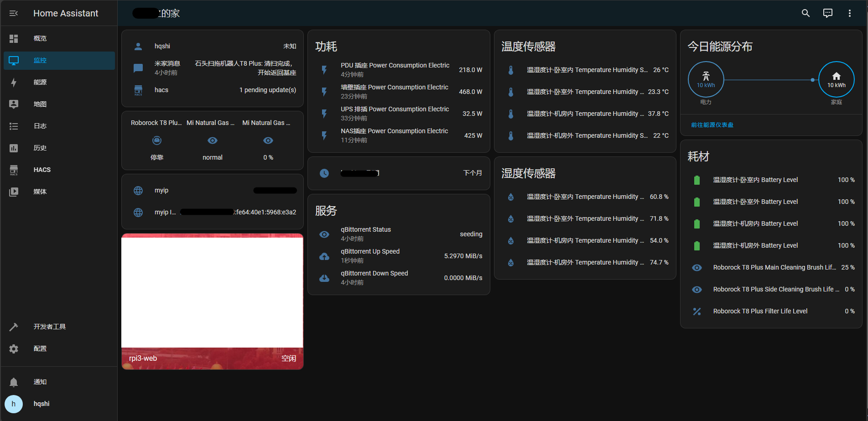Open the 机房内 temperature 37.8 °C row

point(585,114)
